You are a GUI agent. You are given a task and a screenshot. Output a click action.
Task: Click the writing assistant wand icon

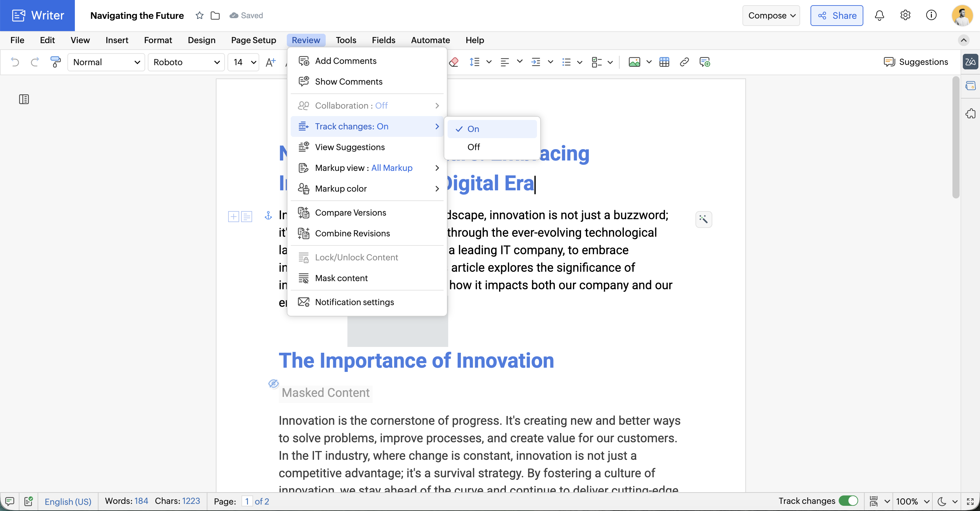(x=704, y=219)
